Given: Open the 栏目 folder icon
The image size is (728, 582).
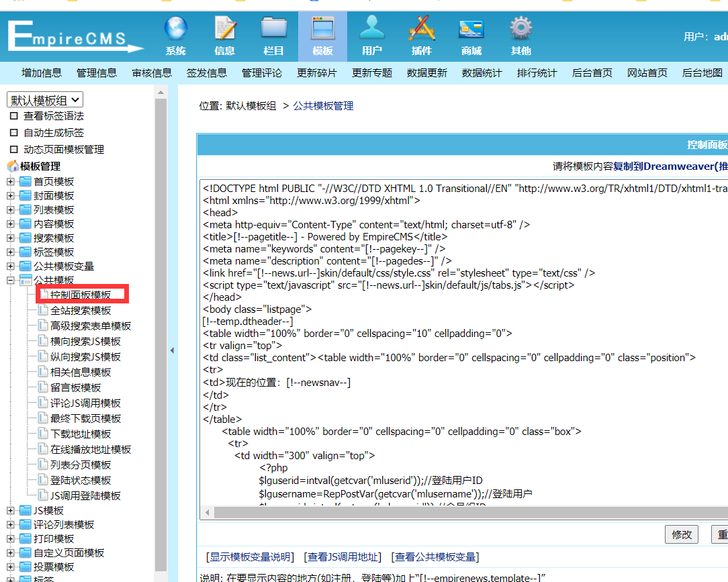Looking at the screenshot, I should [x=273, y=28].
